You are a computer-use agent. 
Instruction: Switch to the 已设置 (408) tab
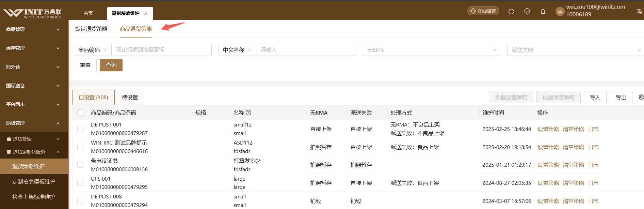point(93,98)
